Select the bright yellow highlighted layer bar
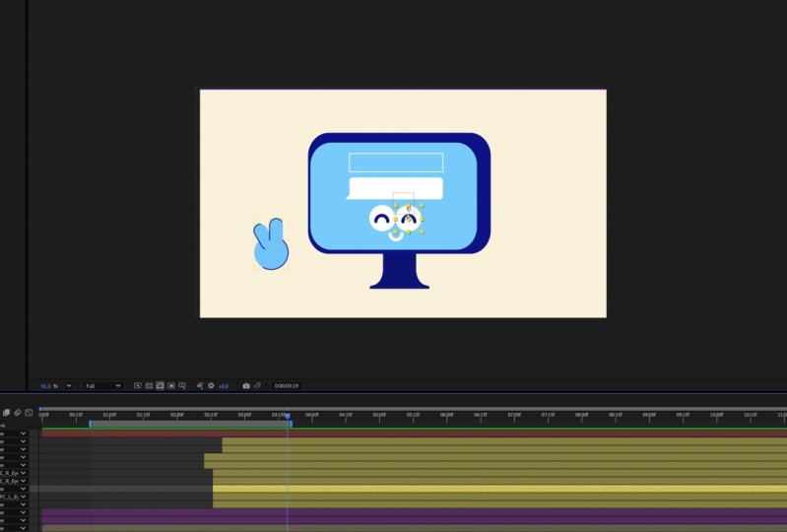 pyautogui.click(x=500, y=489)
